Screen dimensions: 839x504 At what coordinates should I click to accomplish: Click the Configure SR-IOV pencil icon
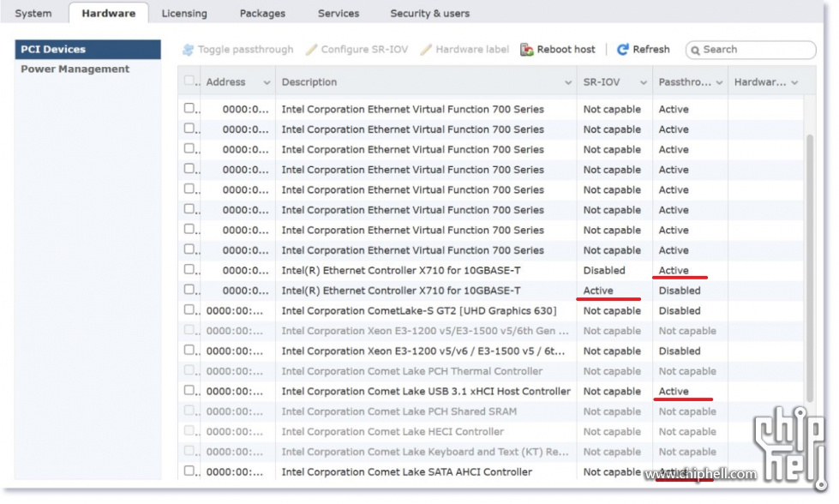(311, 50)
